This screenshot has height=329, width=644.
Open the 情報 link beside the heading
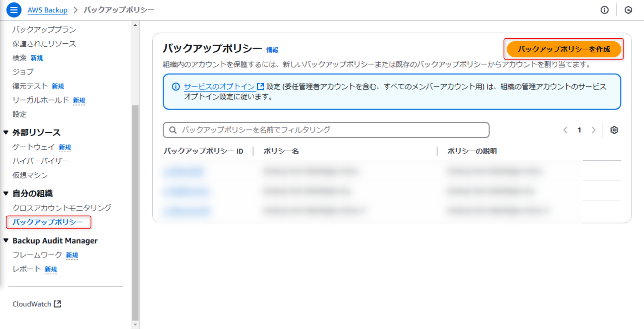[272, 50]
